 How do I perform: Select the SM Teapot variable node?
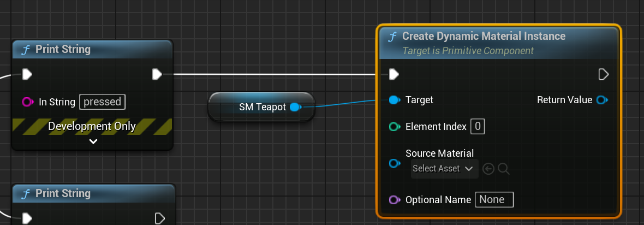pos(261,107)
